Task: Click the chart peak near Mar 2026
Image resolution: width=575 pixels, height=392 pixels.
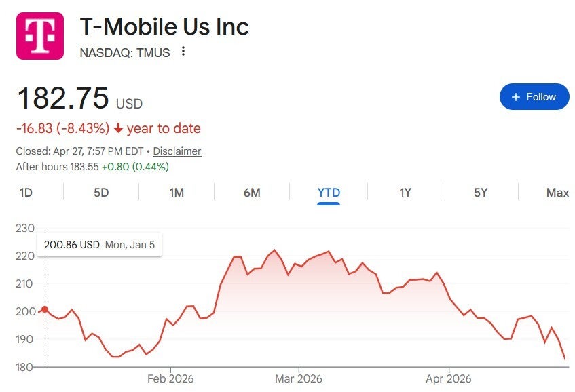Action: 273,250
